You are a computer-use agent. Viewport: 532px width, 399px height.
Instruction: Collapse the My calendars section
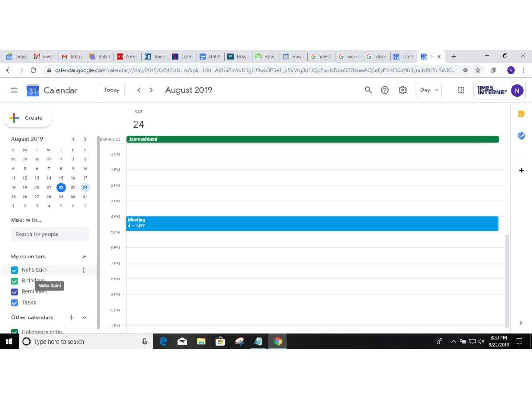84,256
